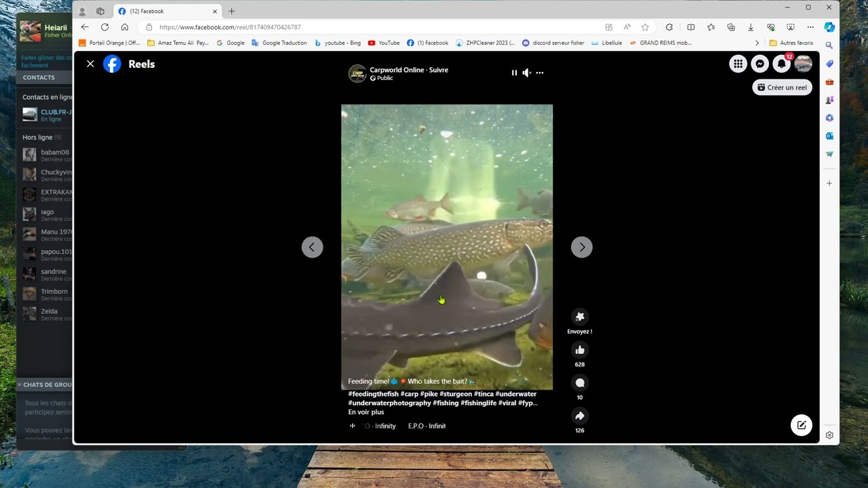The width and height of the screenshot is (868, 488).
Task: Open the reel's three-dot options menu
Action: 540,73
